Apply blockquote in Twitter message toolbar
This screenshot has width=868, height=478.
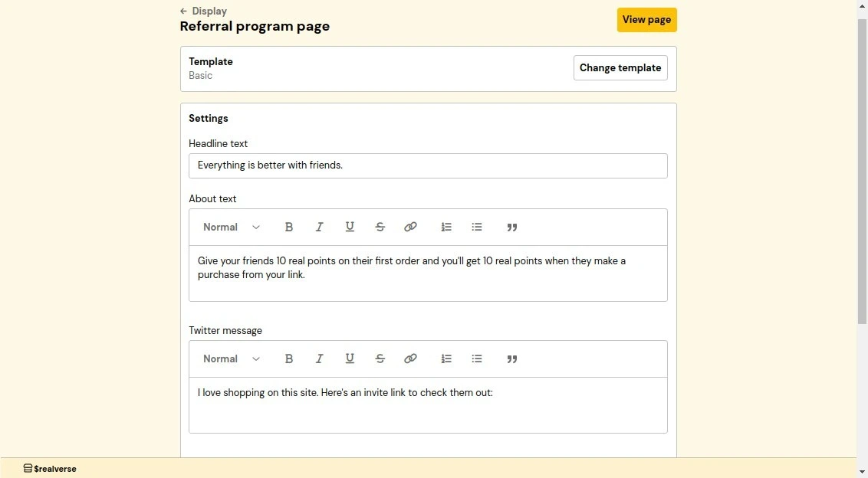512,359
